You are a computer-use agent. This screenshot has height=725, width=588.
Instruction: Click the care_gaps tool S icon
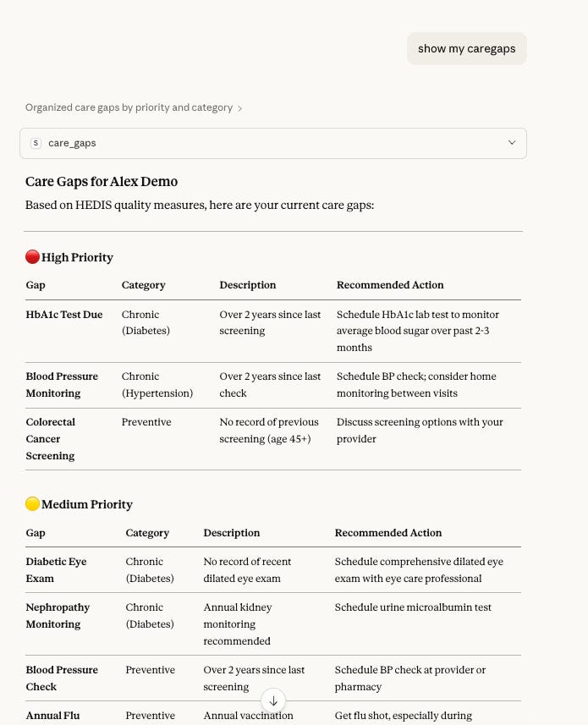click(x=36, y=143)
